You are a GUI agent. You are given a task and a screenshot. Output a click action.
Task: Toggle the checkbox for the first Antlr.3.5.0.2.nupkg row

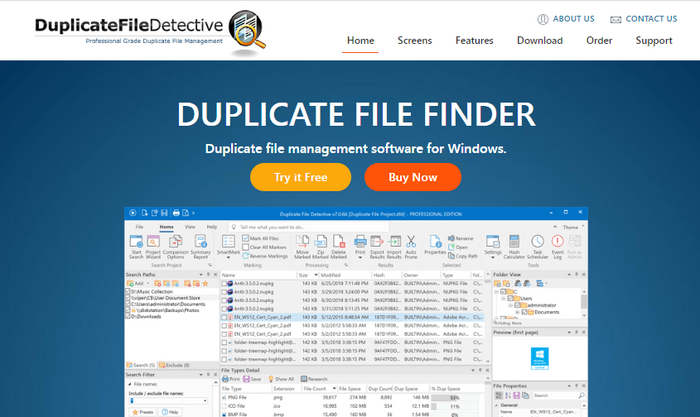click(224, 284)
